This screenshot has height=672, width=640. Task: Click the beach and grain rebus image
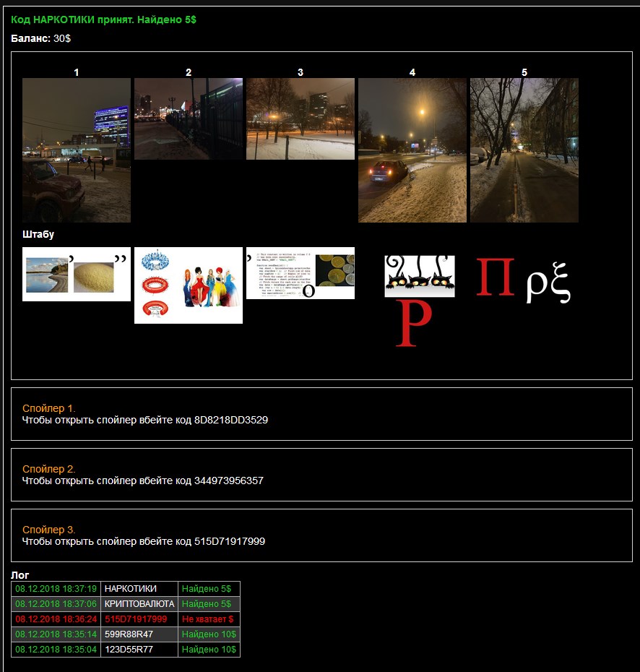pos(77,274)
